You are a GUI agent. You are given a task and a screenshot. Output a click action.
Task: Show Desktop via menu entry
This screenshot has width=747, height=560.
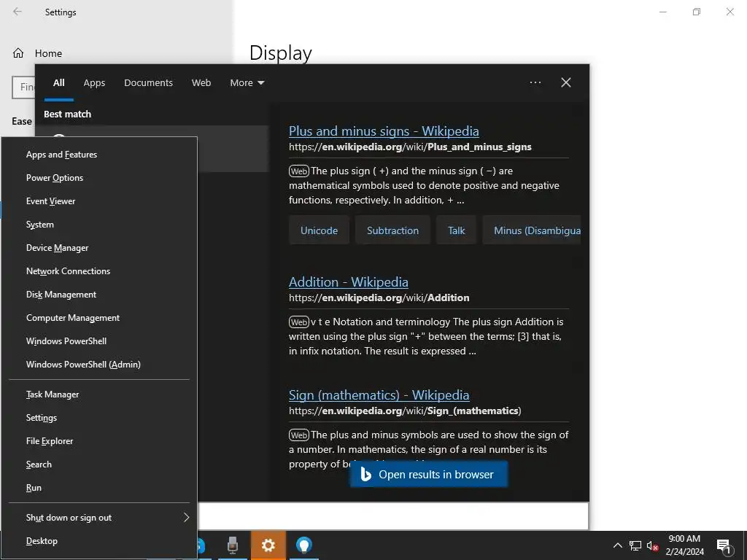[x=99, y=541]
